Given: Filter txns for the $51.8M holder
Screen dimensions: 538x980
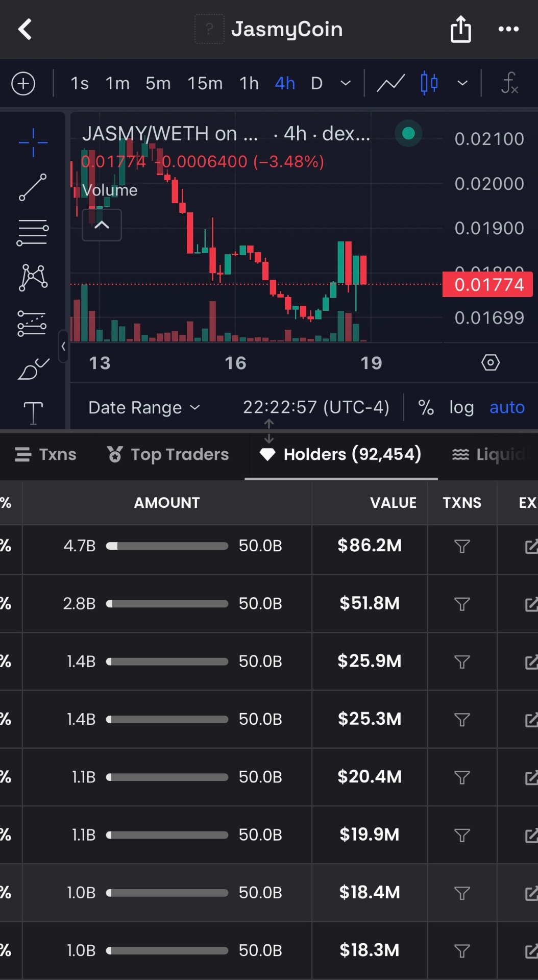Looking at the screenshot, I should point(462,604).
